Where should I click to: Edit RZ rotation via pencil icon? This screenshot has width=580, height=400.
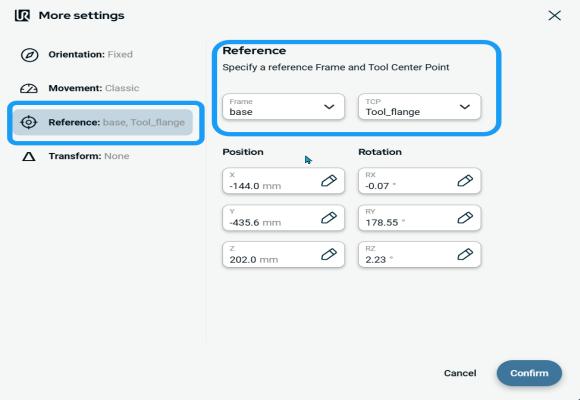[x=465, y=254]
